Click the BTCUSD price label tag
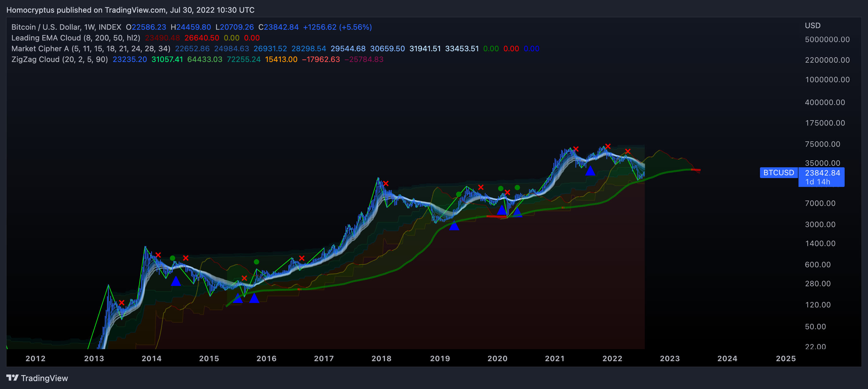Image resolution: width=868 pixels, height=389 pixels. point(779,173)
